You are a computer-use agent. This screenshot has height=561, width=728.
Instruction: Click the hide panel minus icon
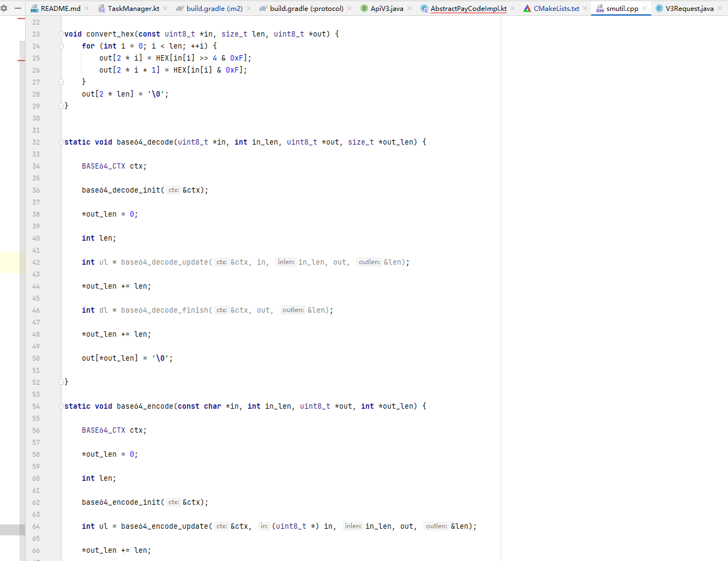pyautogui.click(x=18, y=8)
